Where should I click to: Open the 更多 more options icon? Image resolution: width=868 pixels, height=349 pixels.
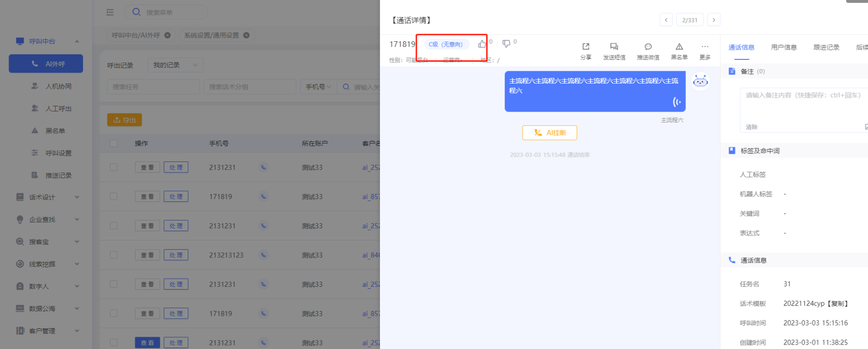(705, 47)
